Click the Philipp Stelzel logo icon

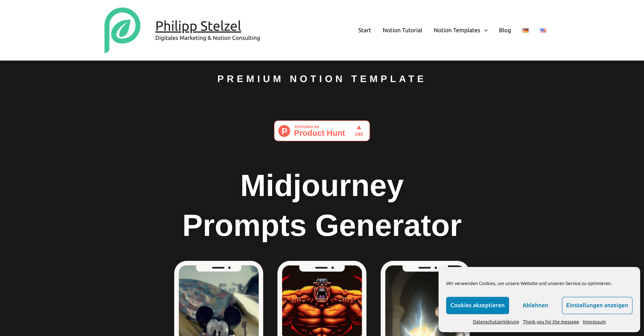(121, 30)
